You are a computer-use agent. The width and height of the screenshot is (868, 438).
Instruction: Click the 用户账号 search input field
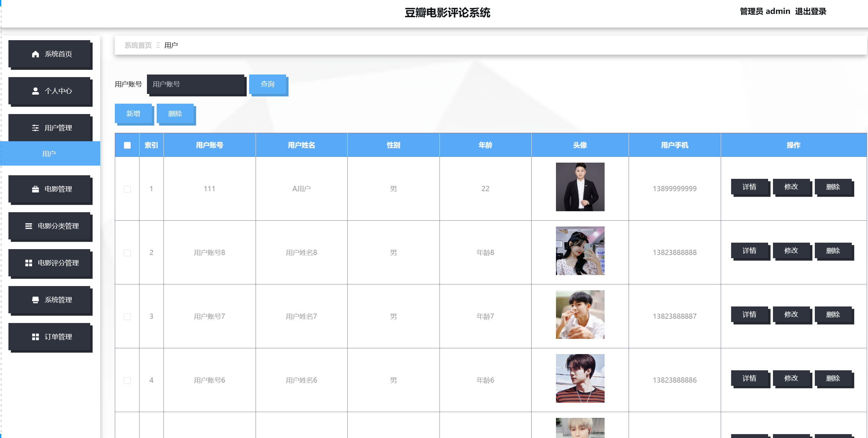(x=196, y=84)
